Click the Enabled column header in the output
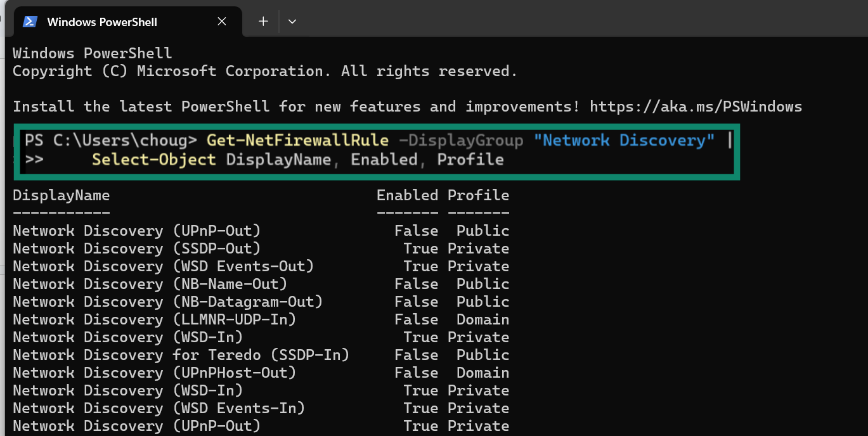 [407, 195]
